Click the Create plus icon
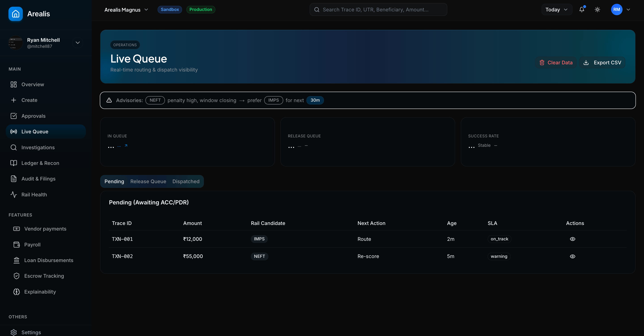This screenshot has height=336, width=644. tap(13, 100)
